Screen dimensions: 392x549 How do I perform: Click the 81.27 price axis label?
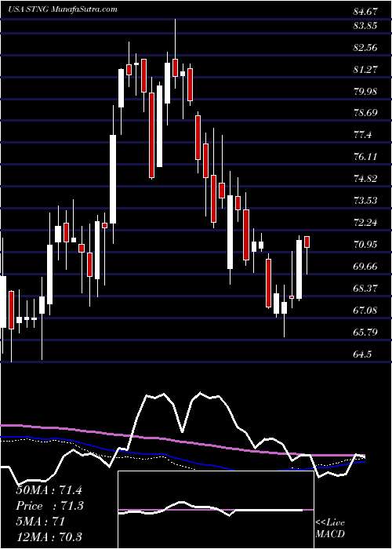coord(366,70)
